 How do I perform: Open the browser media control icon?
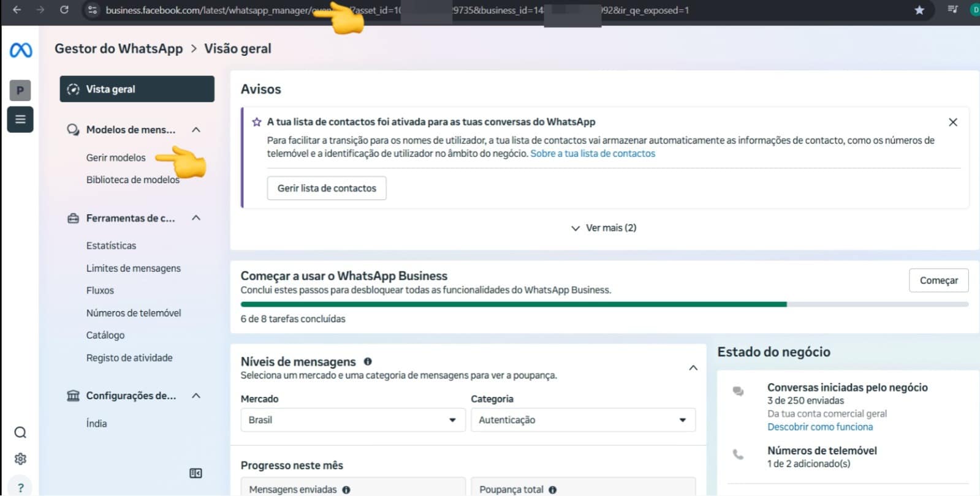pos(952,9)
